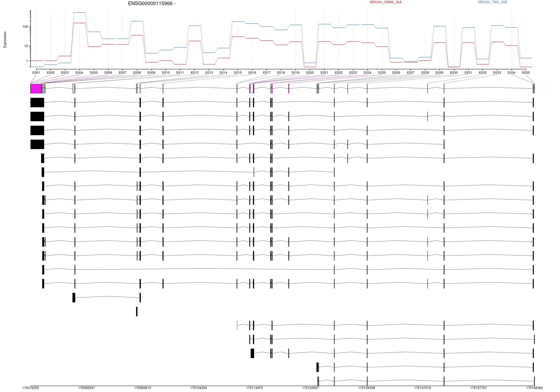Click the exon label E004
This screenshot has height=392, width=560.
pos(79,73)
